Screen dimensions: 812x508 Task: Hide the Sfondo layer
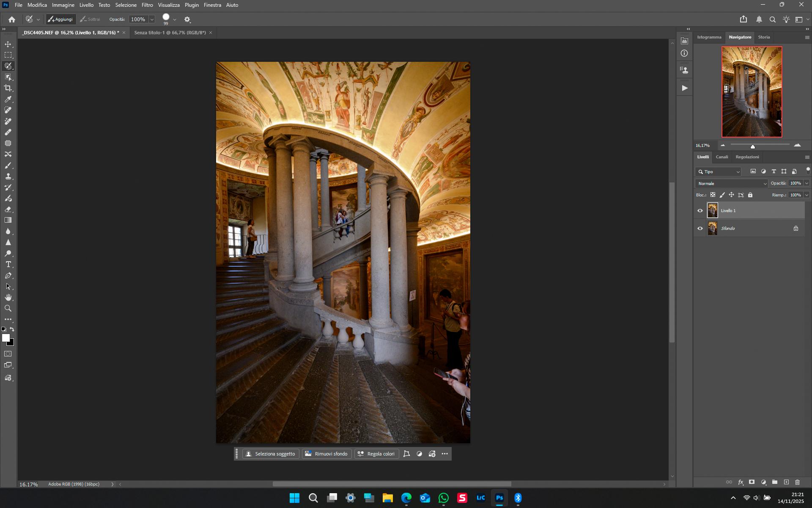click(x=700, y=229)
